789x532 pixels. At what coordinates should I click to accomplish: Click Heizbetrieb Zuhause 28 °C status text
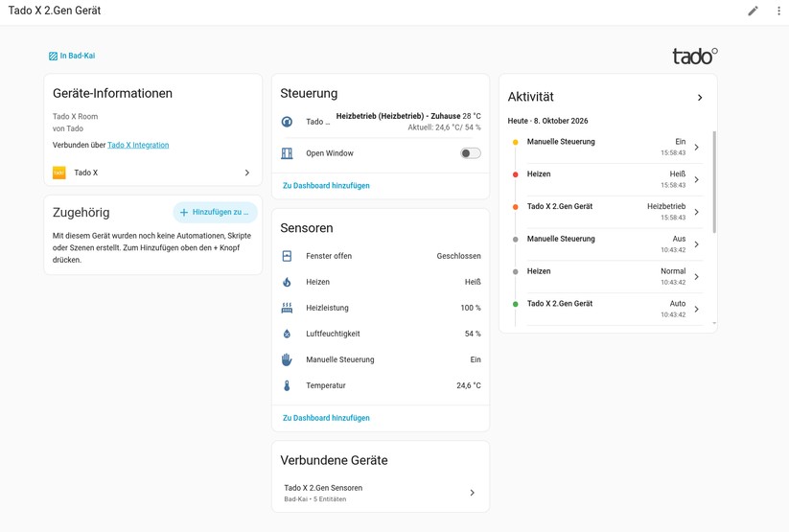coord(408,116)
